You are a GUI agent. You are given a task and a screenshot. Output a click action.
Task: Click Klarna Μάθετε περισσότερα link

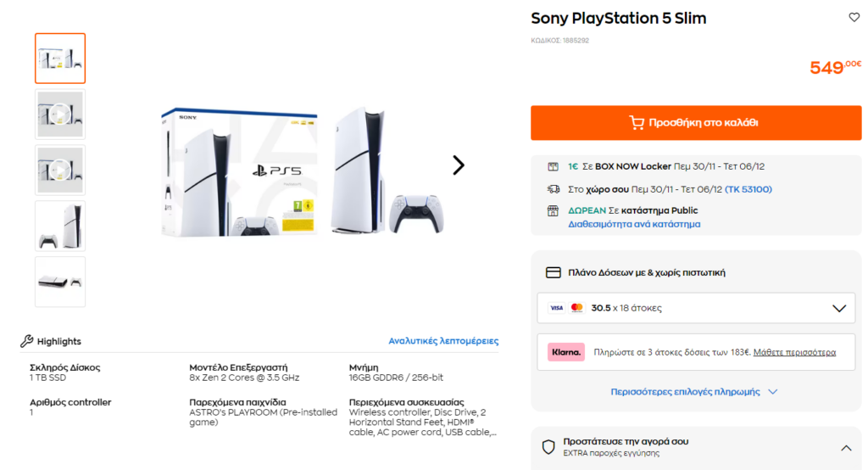794,352
